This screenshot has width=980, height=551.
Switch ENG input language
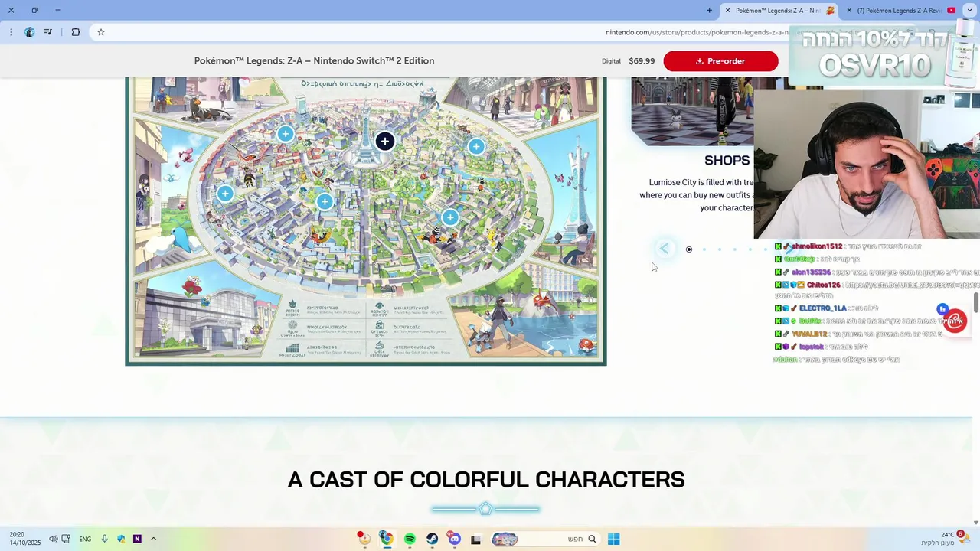[85, 539]
